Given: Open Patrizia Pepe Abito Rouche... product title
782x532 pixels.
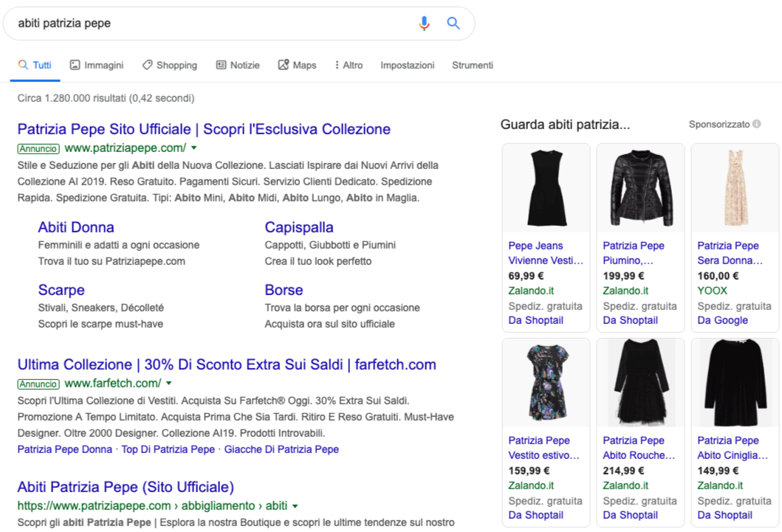Looking at the screenshot, I should pos(639,448).
